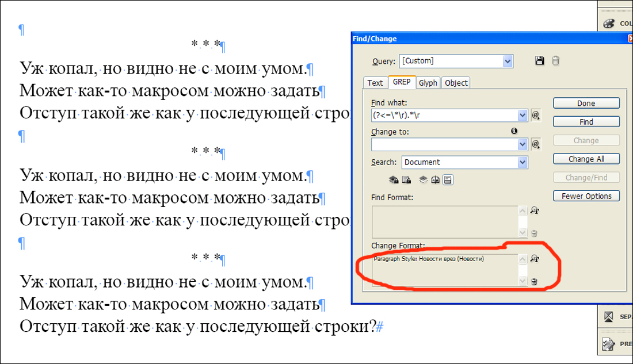Expand the Search scope dropdown showing Document

point(523,163)
